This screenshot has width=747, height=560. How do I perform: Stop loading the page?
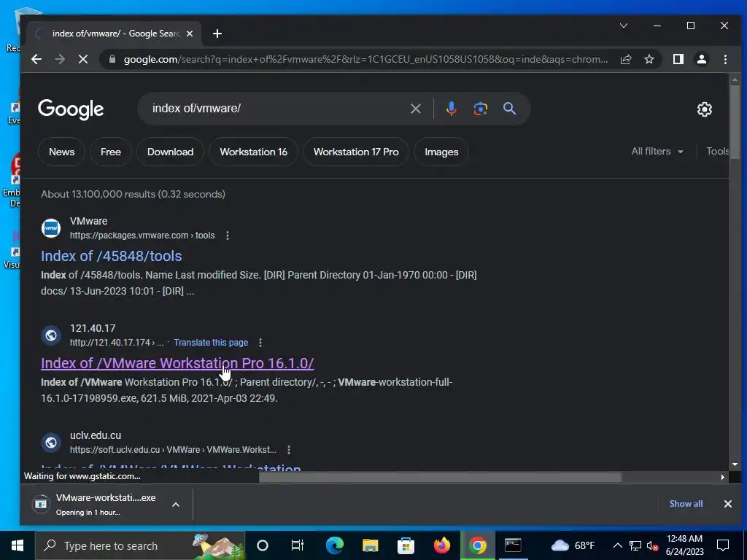(83, 59)
